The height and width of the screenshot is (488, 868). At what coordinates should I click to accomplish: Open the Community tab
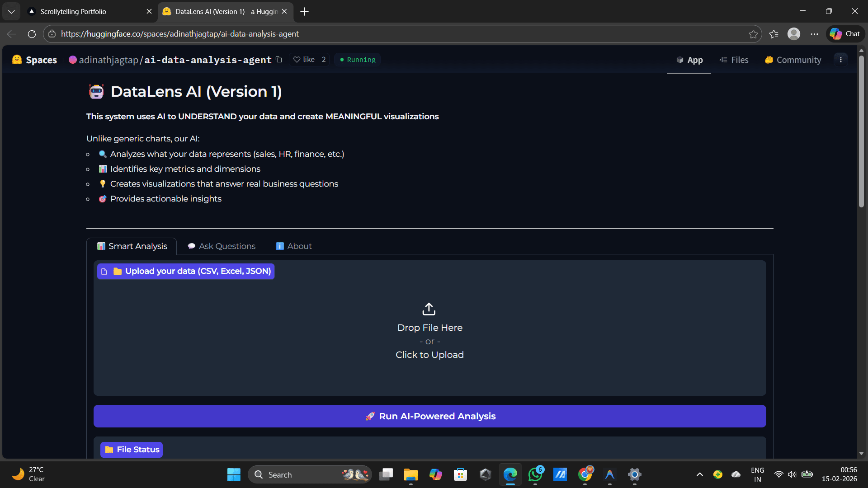tap(793, 60)
